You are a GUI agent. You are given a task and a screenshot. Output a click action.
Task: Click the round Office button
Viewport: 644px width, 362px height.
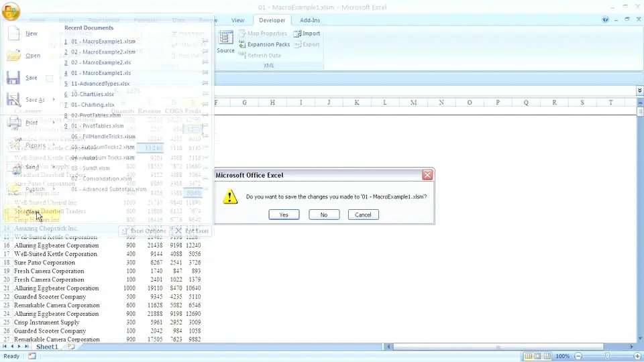(11, 11)
